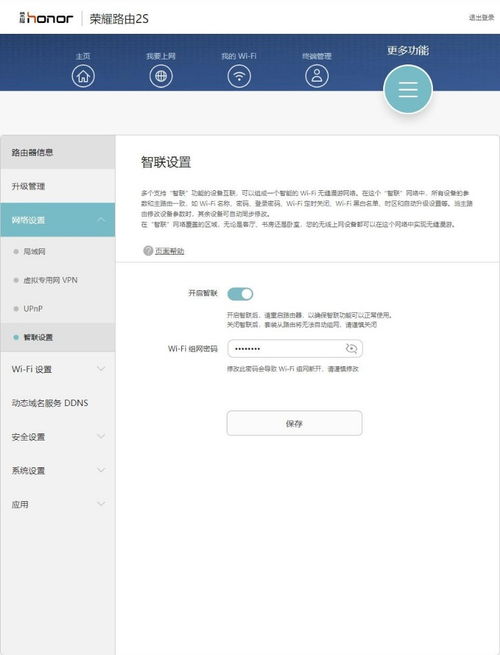Select 局域网 submenu item

pyautogui.click(x=58, y=251)
